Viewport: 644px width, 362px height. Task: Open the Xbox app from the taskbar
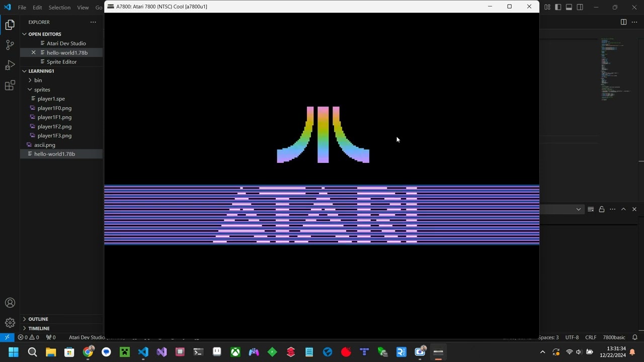point(235,352)
